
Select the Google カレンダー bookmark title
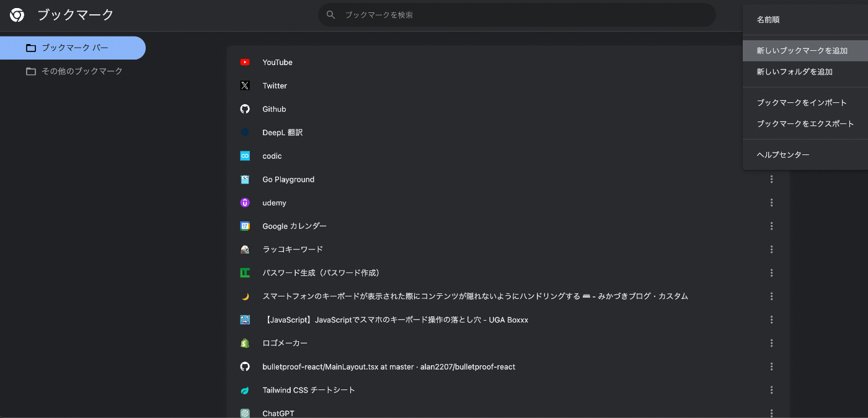pos(294,226)
